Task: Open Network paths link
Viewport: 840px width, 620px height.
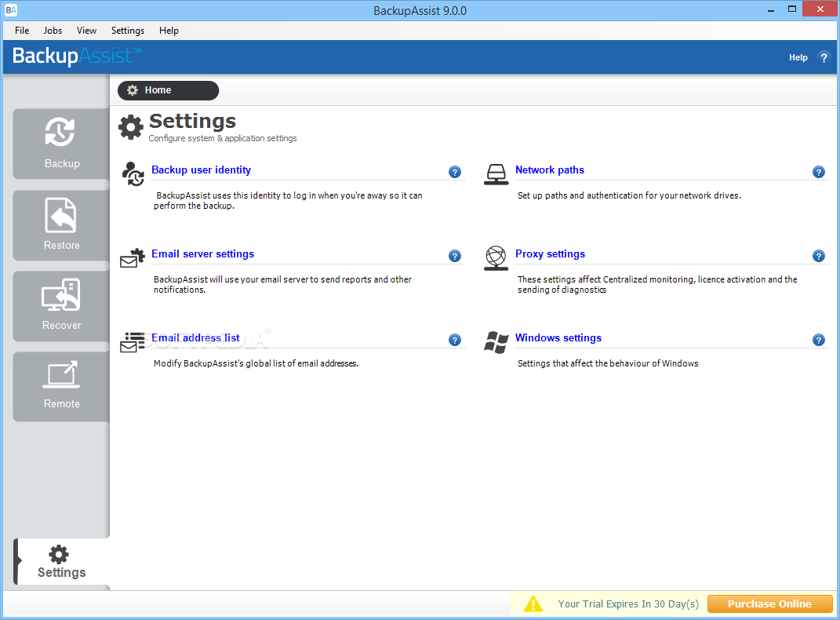Action: tap(550, 170)
